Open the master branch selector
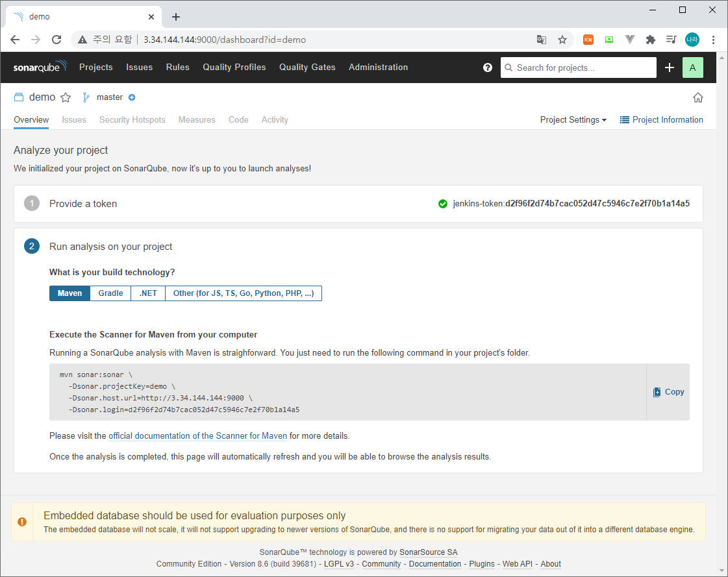 (x=110, y=97)
